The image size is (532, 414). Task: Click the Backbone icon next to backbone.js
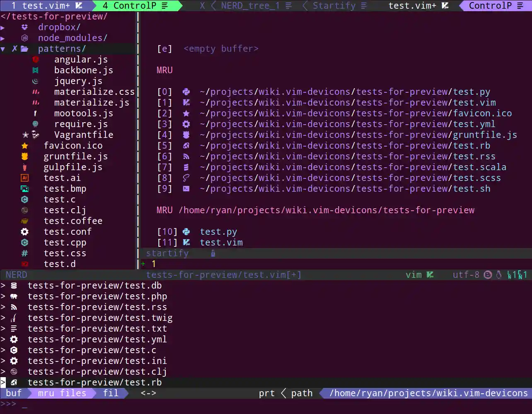[36, 70]
